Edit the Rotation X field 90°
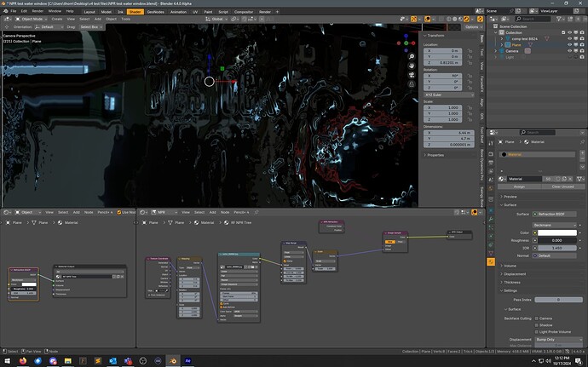The height and width of the screenshot is (367, 588). pyautogui.click(x=442, y=76)
